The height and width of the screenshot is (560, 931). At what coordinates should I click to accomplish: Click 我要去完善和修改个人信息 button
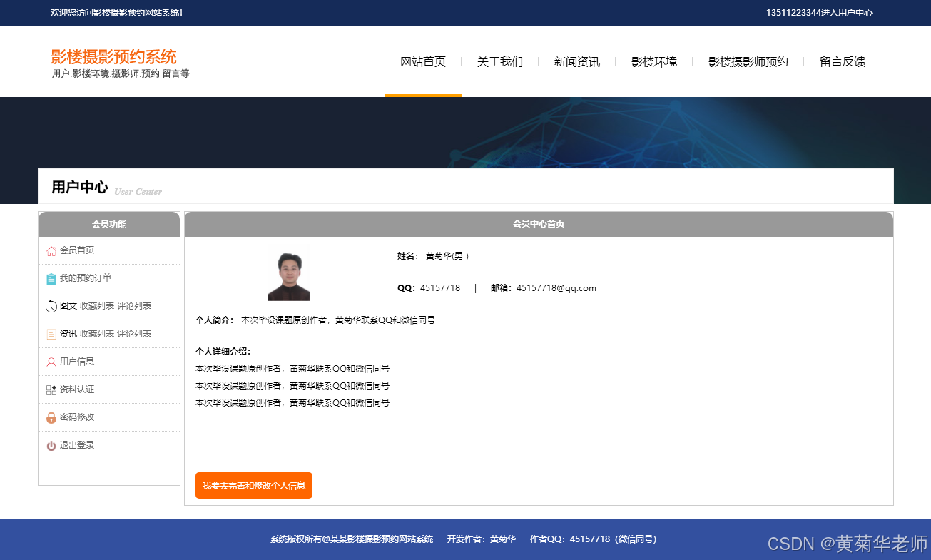click(x=253, y=485)
